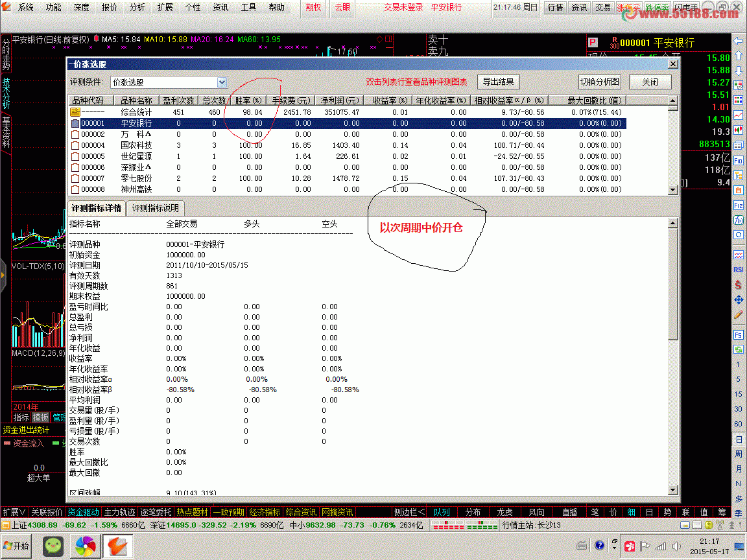Select the 60 minute period option
The width and height of the screenshot is (747, 560).
tap(739, 424)
